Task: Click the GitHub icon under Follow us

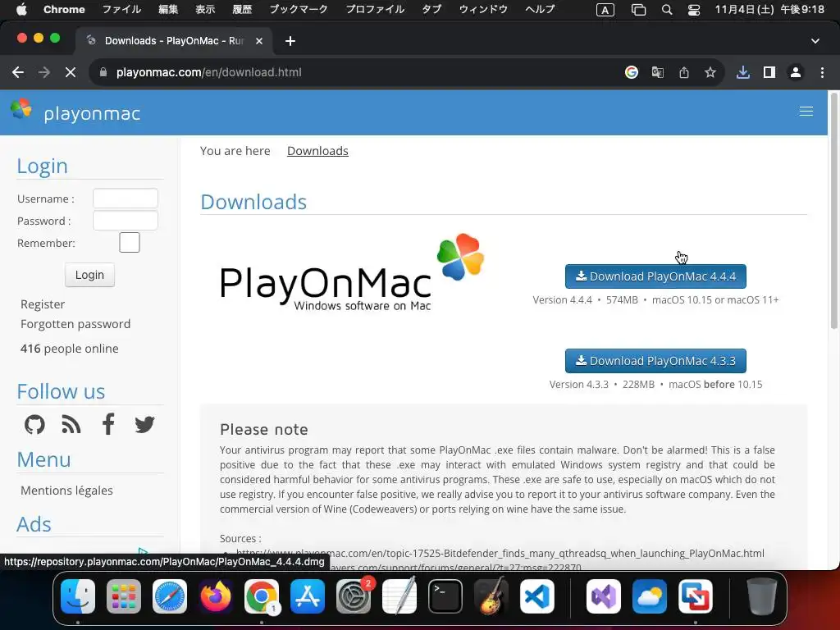Action: point(34,424)
